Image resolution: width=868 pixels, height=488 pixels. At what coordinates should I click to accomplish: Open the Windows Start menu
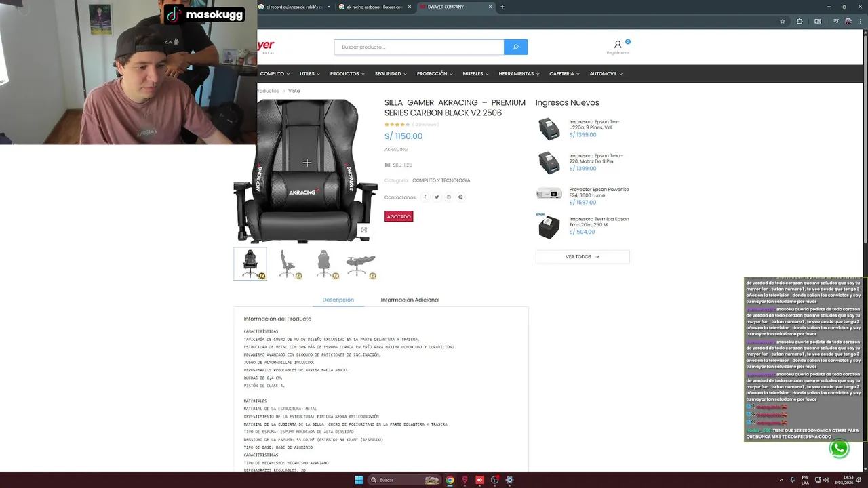coord(359,480)
